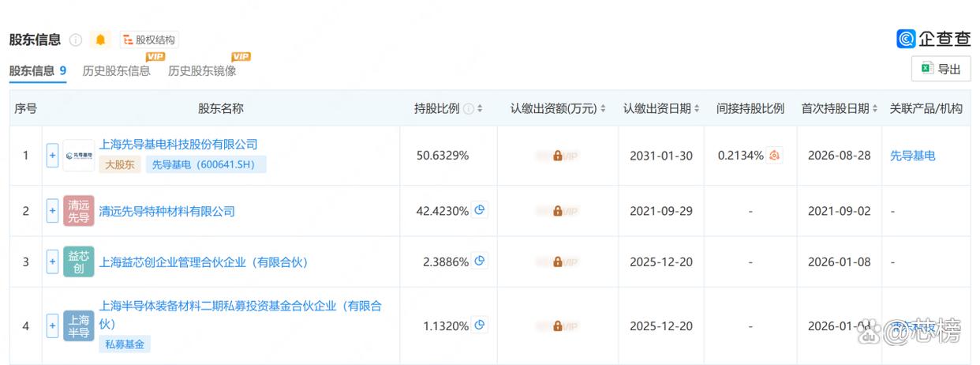Viewport: 980px width, 365px height.
Task: Expand row 1 上海先导基电科技 with plus button
Action: click(52, 156)
